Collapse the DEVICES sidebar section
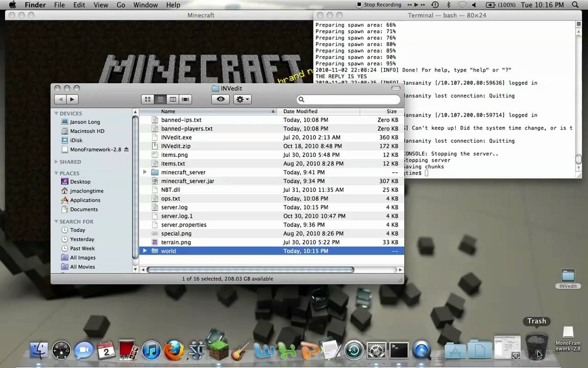The height and width of the screenshot is (368, 588). (x=56, y=113)
